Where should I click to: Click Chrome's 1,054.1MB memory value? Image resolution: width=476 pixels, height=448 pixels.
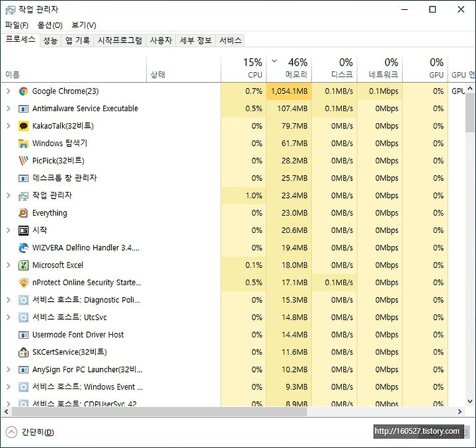click(290, 91)
